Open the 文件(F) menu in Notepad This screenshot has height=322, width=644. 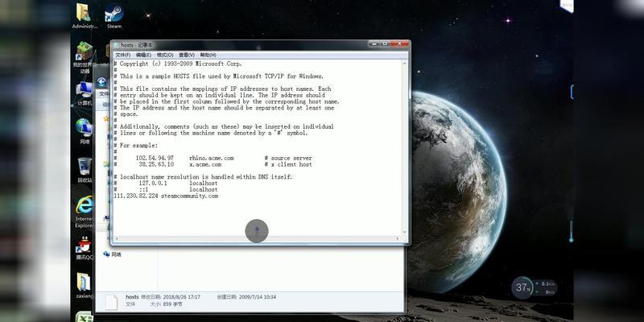pos(123,55)
